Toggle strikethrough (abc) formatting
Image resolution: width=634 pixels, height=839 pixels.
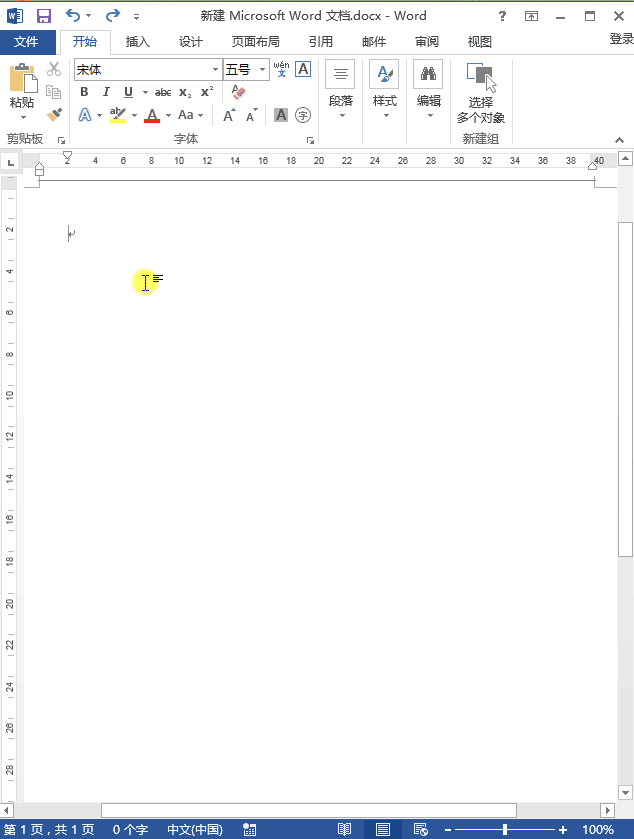coord(163,93)
